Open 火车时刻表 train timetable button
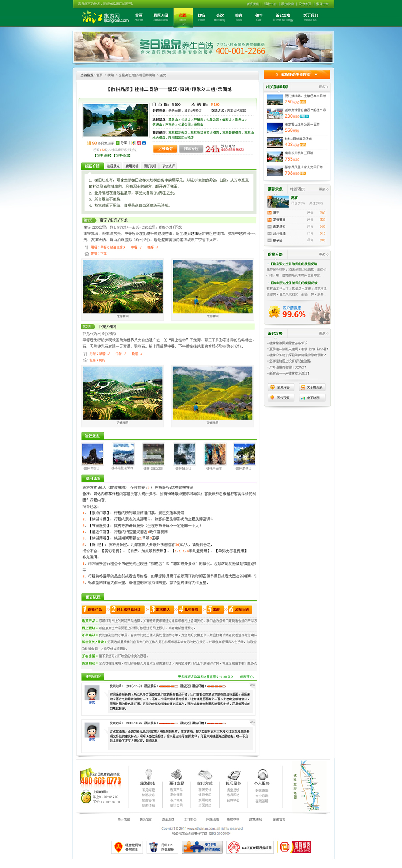 (x=312, y=387)
